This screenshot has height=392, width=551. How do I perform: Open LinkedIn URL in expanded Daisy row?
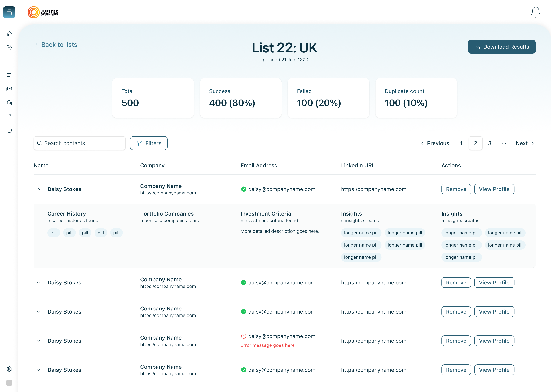click(x=374, y=189)
